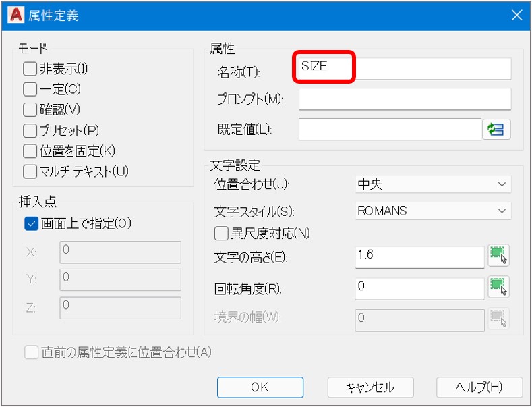The height and width of the screenshot is (407, 532).
Task: Close the 属性定義 dialog window
Action: 516,16
